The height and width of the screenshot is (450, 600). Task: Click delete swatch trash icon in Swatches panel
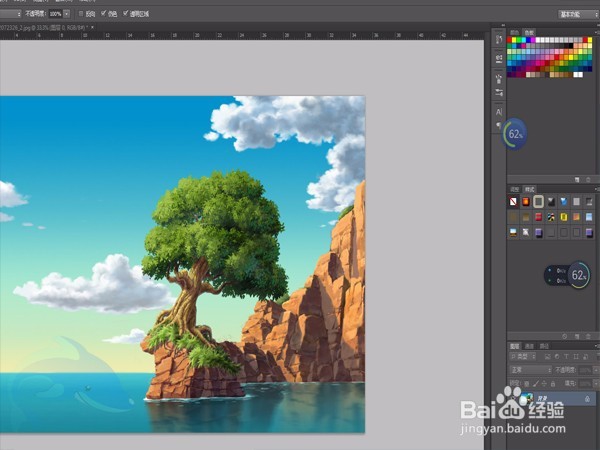coord(589,179)
